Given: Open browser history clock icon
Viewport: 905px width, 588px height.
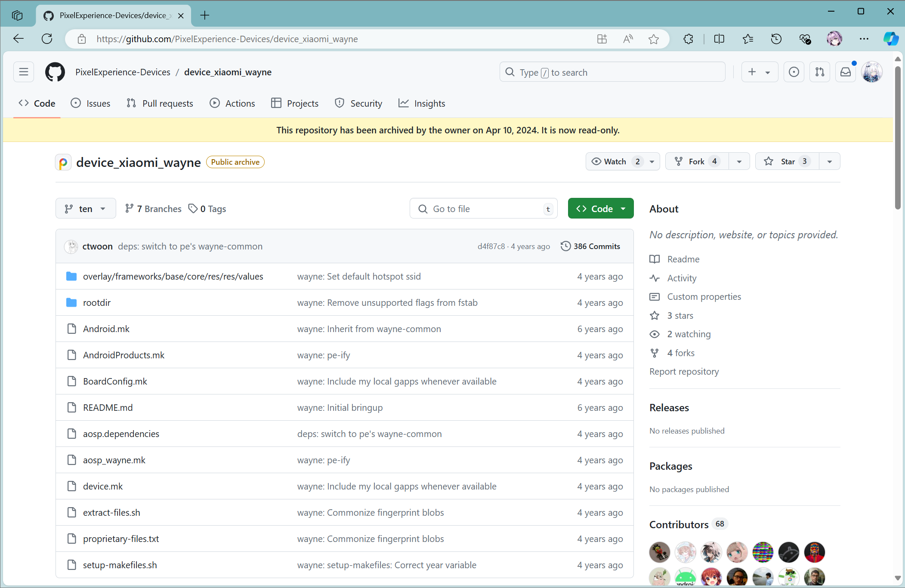Looking at the screenshot, I should coord(776,39).
